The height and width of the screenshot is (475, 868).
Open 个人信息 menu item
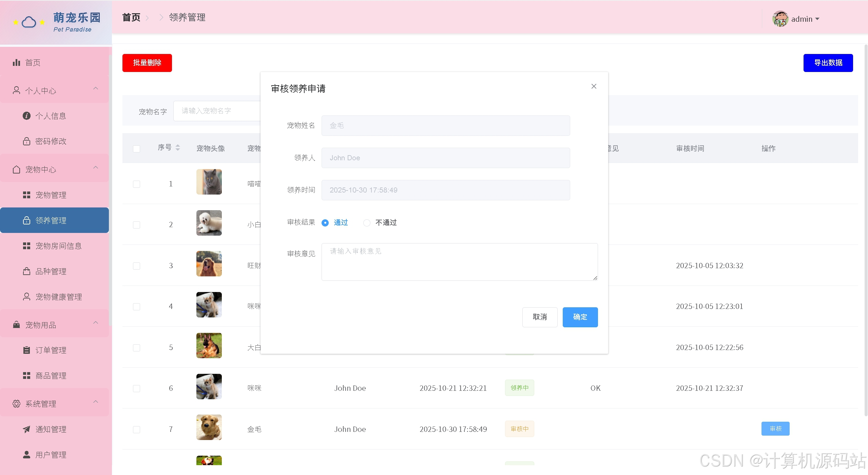54,116
